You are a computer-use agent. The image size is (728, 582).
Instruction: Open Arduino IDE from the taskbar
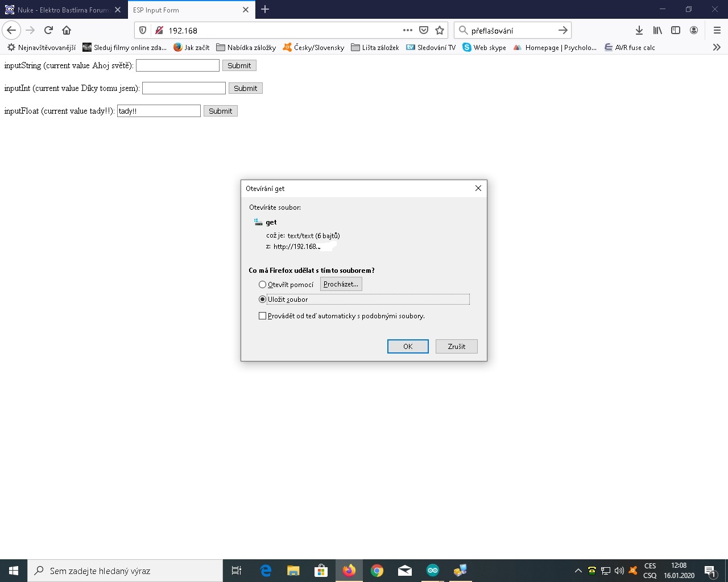(433, 571)
